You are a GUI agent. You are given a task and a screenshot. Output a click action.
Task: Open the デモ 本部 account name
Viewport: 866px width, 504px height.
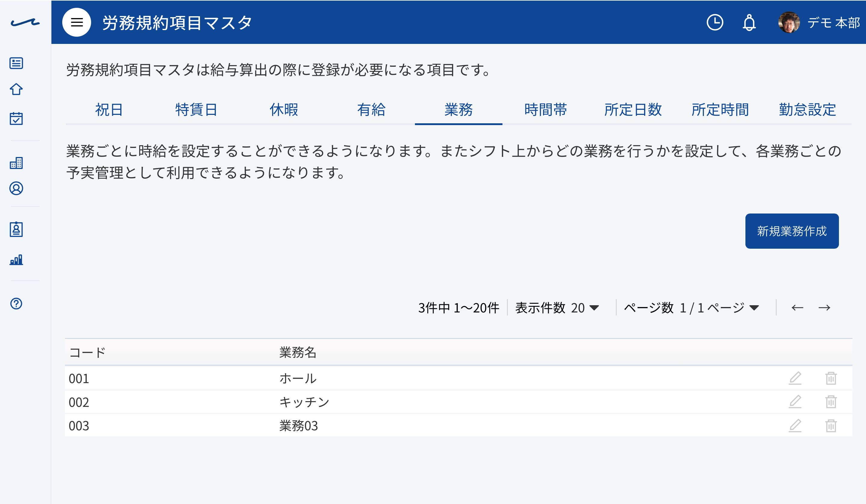[834, 23]
